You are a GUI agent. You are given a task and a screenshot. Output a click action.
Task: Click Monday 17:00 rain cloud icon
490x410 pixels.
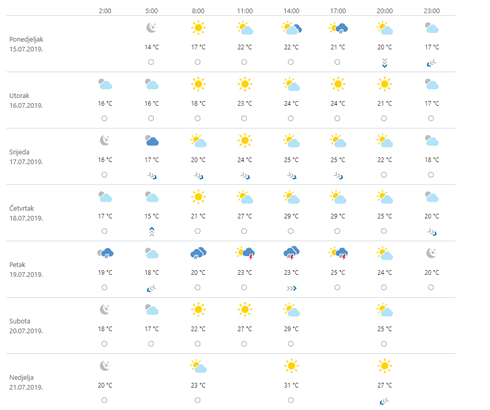click(x=338, y=28)
